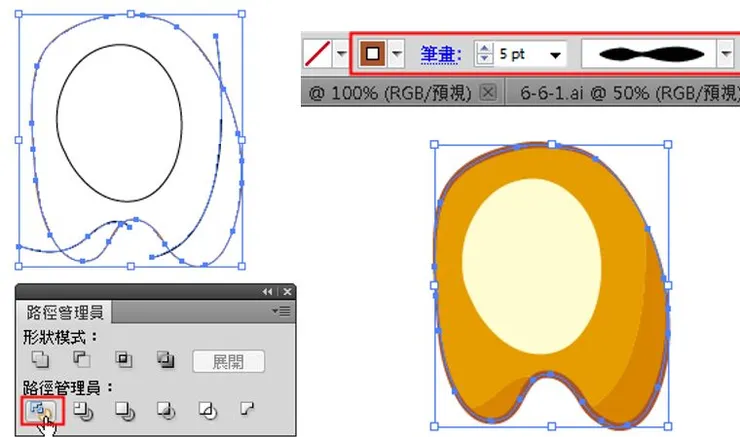Viewport: 740px width, 437px height.
Task: Collapse the Pathfinder panel with the double arrows
Action: pyautogui.click(x=268, y=292)
